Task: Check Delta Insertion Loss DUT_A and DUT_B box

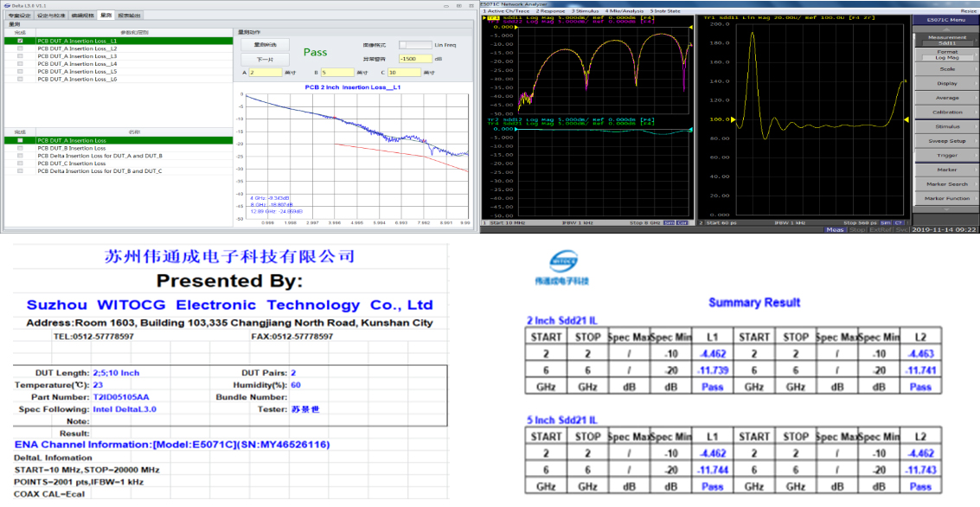Action: tap(20, 156)
